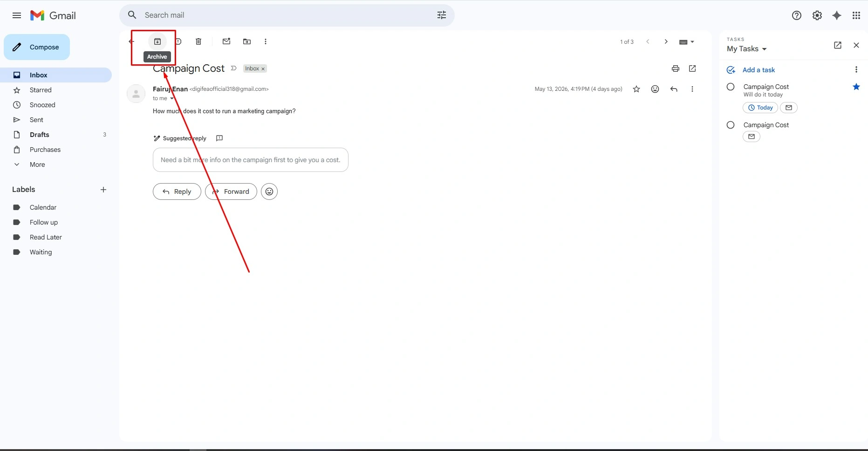Open Google apps grid
The width and height of the screenshot is (868, 451).
856,15
